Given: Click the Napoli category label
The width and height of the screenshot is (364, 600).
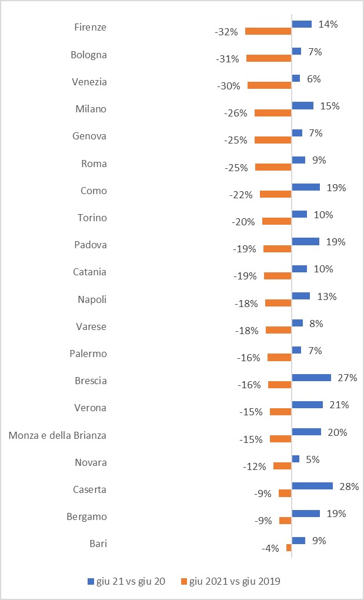Looking at the screenshot, I should point(92,299).
